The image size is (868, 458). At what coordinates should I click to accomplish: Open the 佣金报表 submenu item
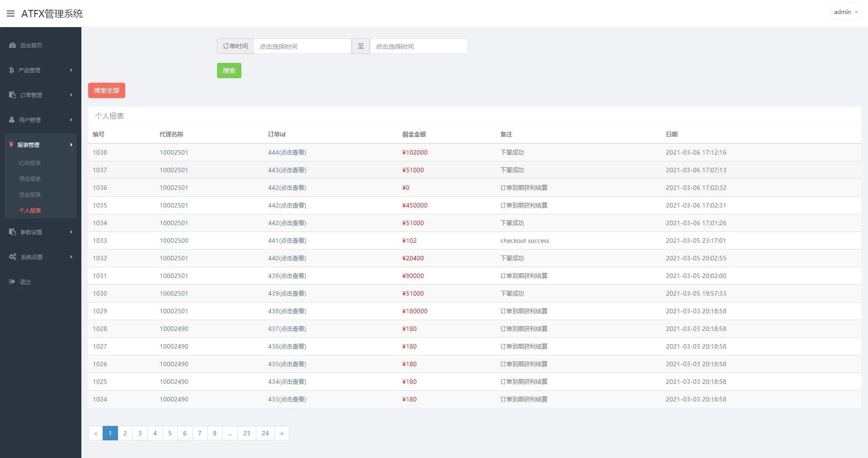tap(30, 179)
